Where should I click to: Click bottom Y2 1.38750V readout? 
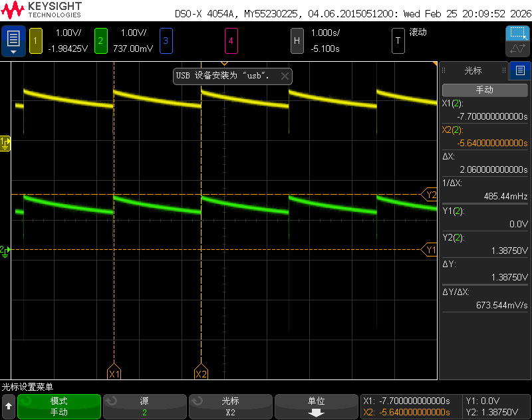pyautogui.click(x=491, y=412)
